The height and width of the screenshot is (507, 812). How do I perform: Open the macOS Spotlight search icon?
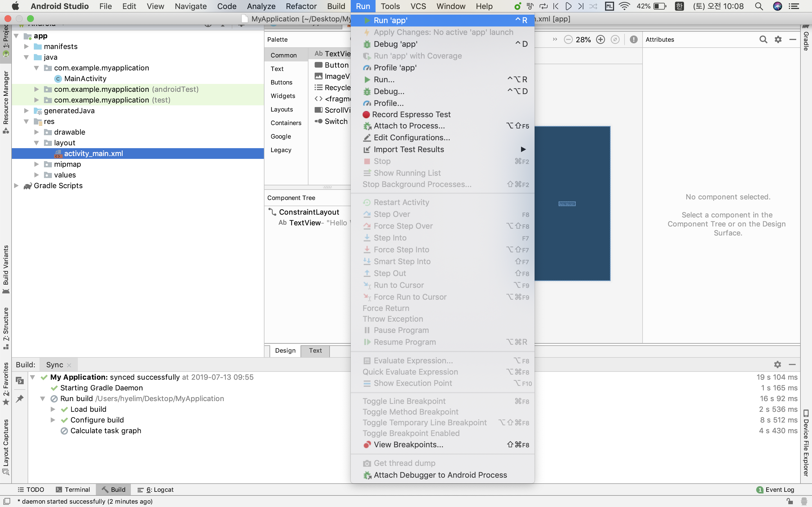tap(759, 6)
